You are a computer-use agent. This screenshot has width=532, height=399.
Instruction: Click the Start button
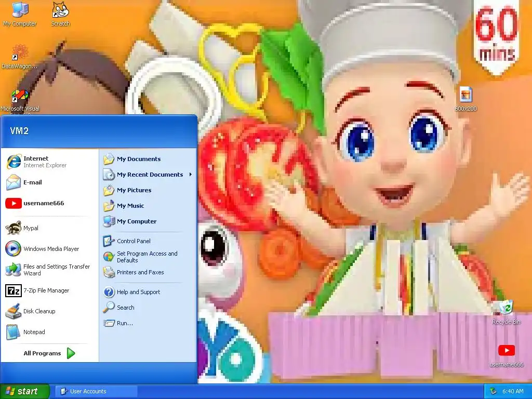pyautogui.click(x=24, y=391)
